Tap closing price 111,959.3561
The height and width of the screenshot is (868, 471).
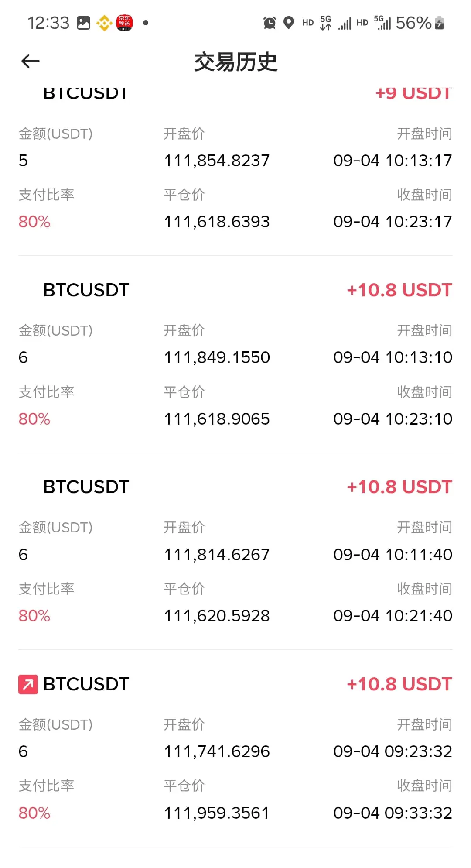tap(217, 813)
